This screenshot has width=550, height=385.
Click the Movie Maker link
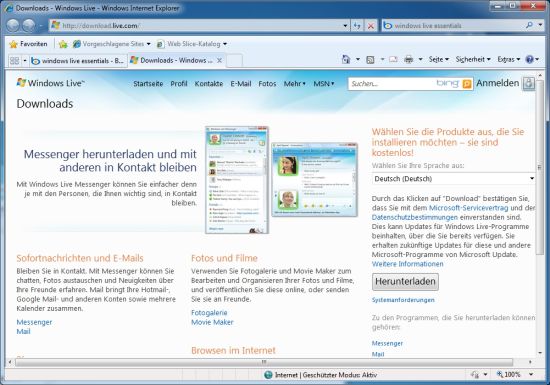[x=212, y=322]
